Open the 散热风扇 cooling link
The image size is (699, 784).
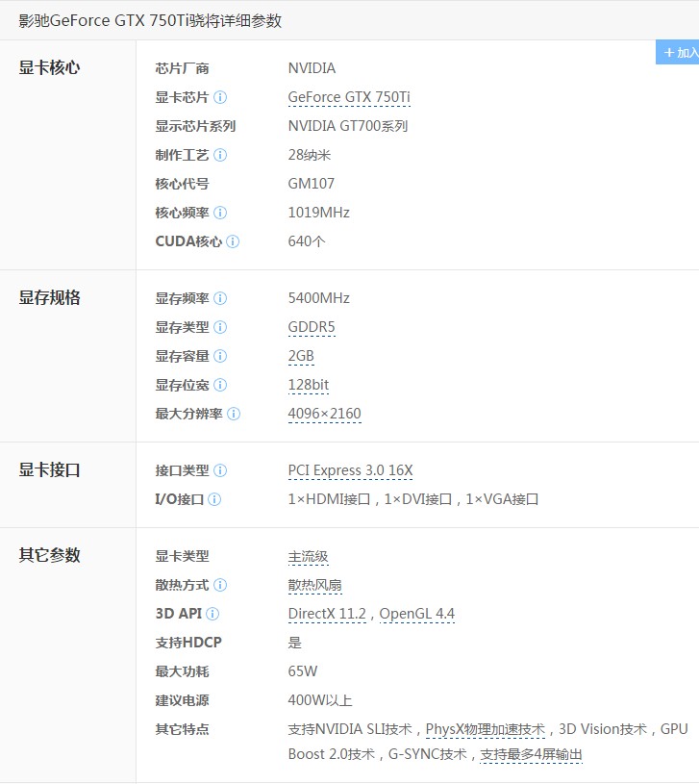[x=314, y=585]
